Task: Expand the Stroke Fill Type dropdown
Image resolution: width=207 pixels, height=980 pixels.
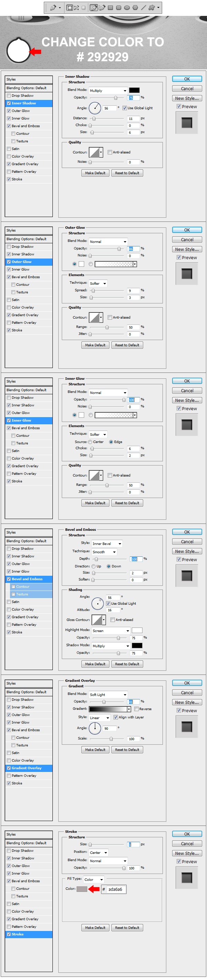Action: [x=93, y=879]
